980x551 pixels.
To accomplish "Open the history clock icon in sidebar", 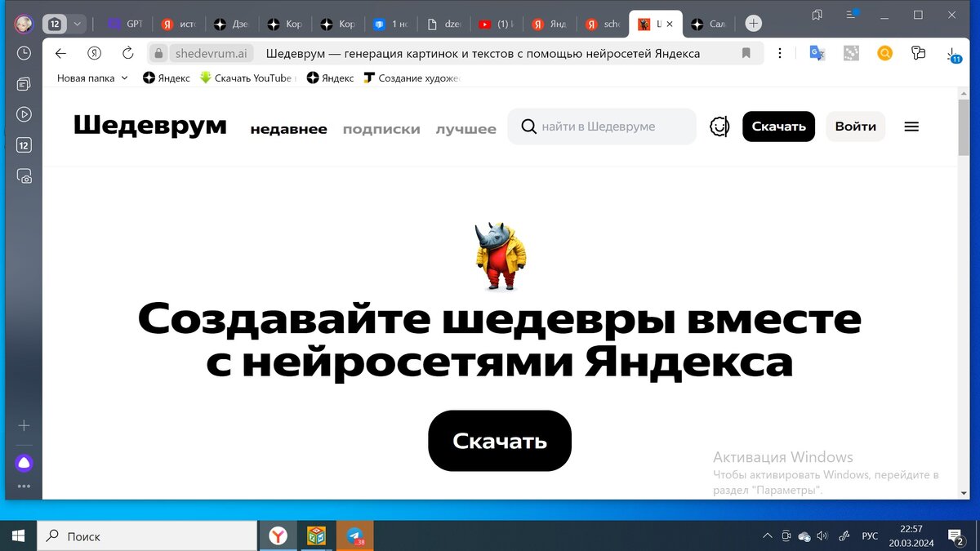I will [24, 53].
